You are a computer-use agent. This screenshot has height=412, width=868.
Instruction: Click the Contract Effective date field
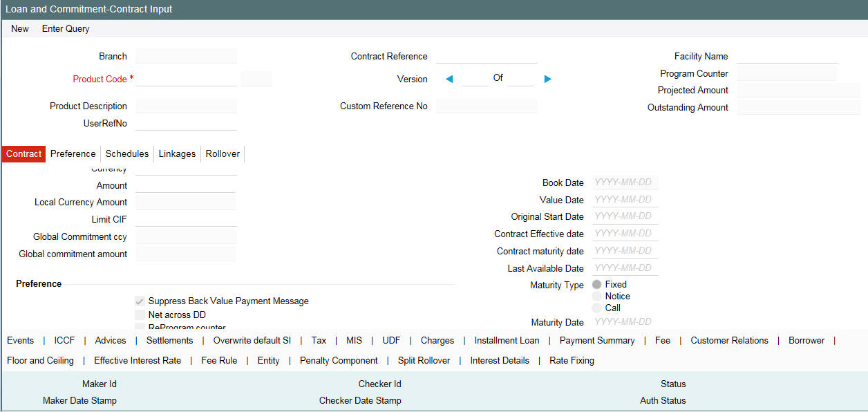[625, 234]
